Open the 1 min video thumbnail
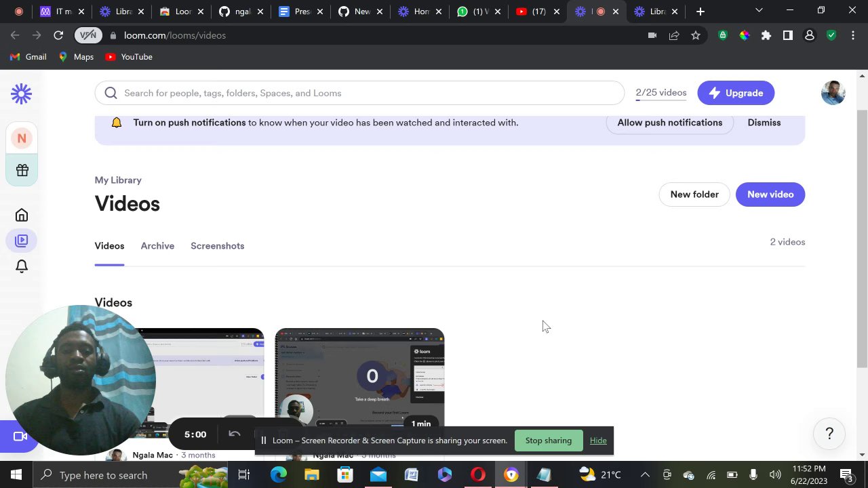Image resolution: width=868 pixels, height=488 pixels. point(359,378)
